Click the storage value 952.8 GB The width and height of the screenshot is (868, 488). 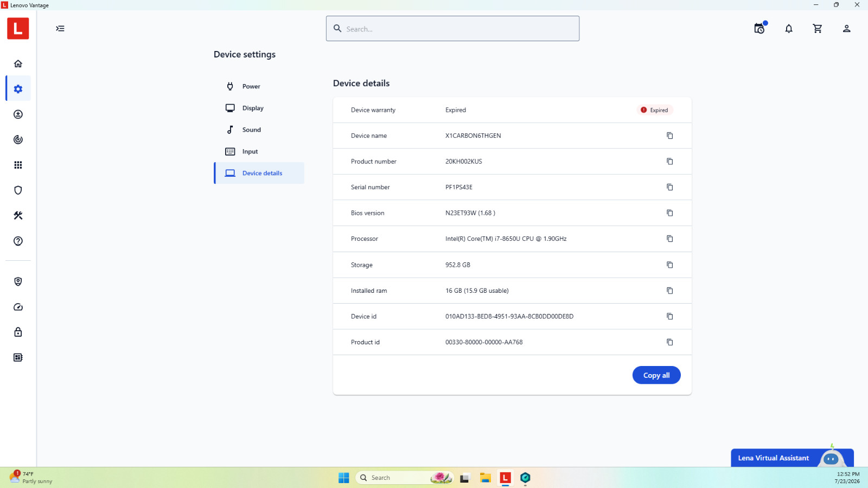point(458,265)
